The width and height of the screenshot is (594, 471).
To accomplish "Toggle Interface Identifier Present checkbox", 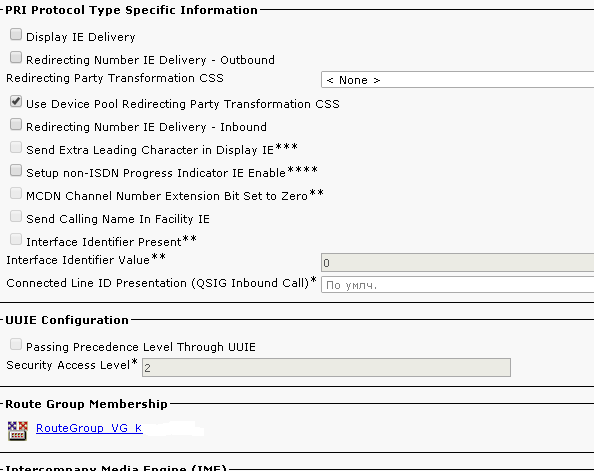I will click(16, 239).
